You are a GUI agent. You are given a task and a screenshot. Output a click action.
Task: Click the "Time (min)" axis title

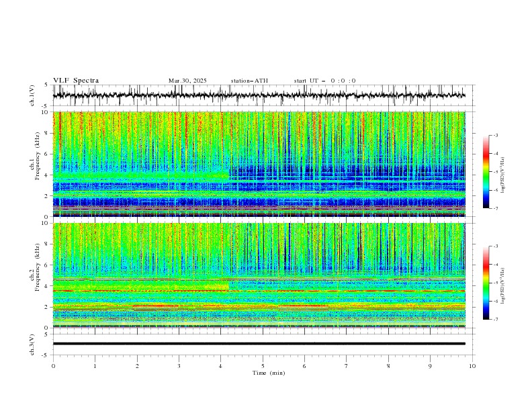click(x=269, y=373)
